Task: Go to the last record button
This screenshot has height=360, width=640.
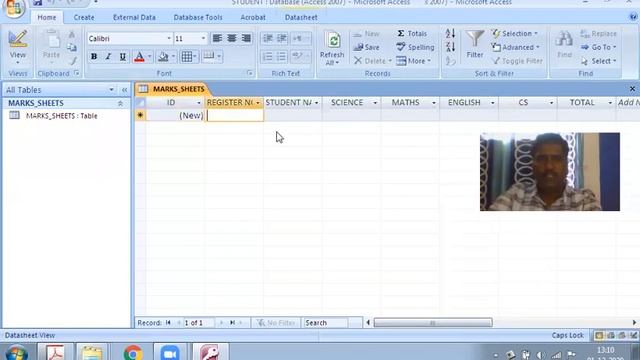Action: (x=232, y=323)
